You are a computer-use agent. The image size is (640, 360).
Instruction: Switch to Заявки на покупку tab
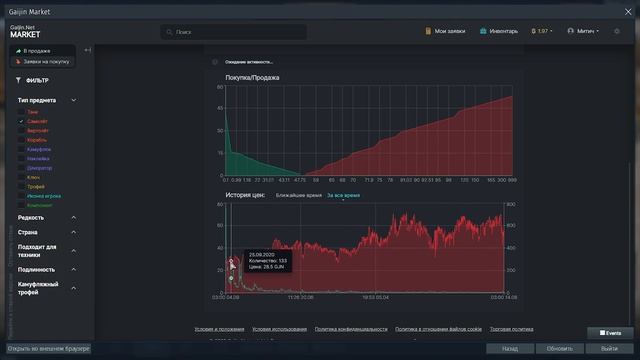pos(42,62)
